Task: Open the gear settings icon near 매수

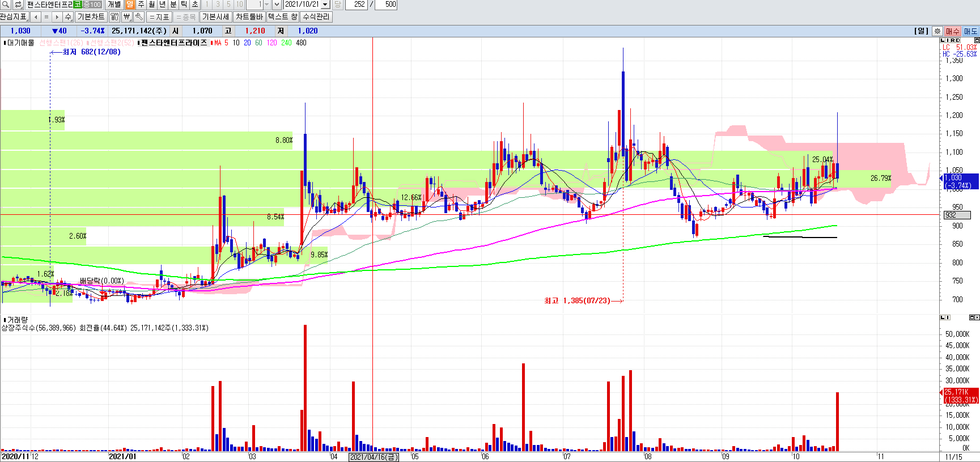Action: [937, 31]
